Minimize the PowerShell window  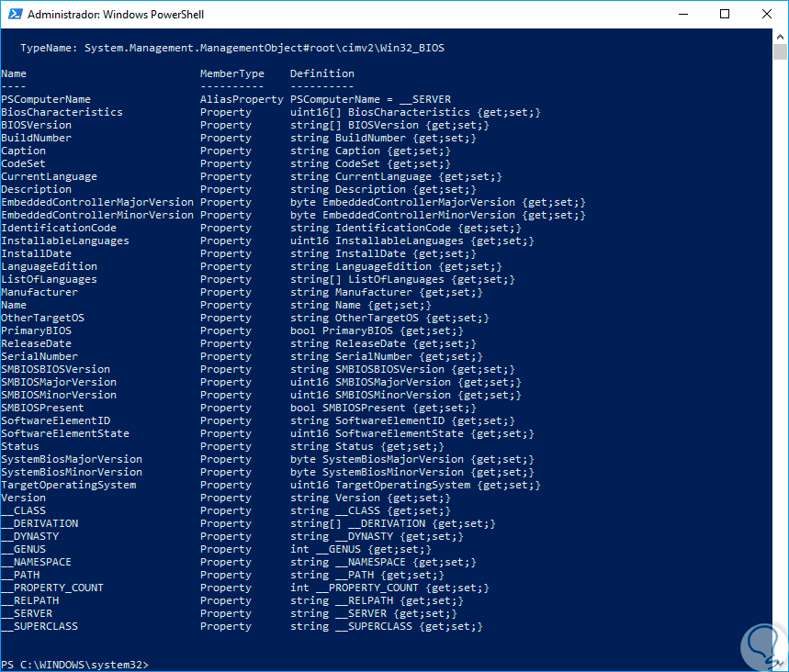[683, 14]
